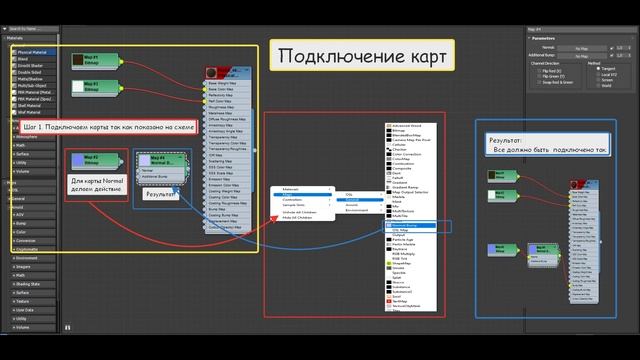Click the Normal slot No Map button
This screenshot has height=360, width=640.
[582, 49]
